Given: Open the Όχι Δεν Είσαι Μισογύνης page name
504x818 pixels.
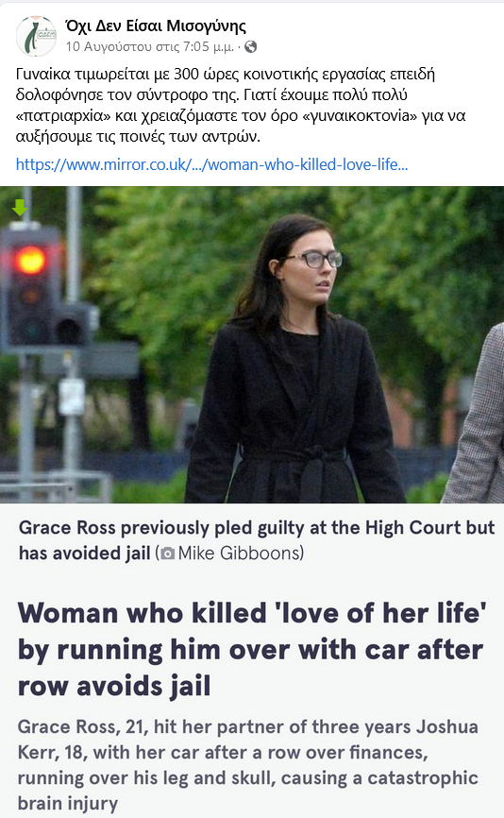Looking at the screenshot, I should pyautogui.click(x=156, y=26).
